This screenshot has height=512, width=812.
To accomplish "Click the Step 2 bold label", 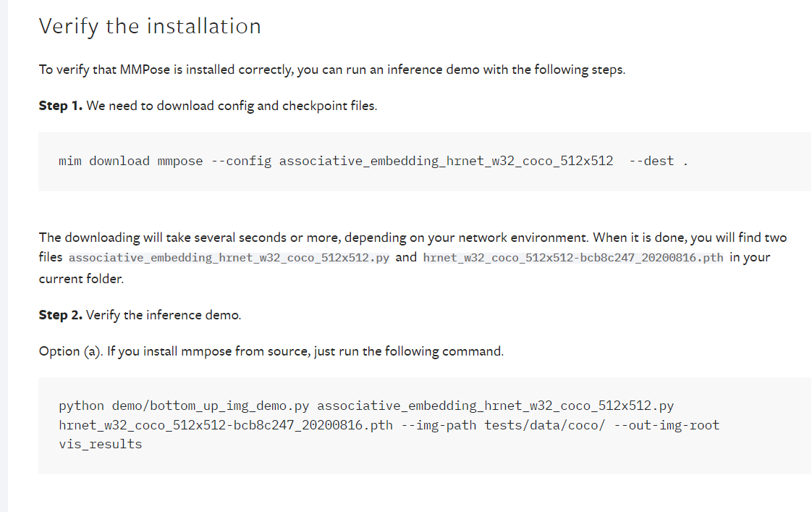I will coord(60,314).
